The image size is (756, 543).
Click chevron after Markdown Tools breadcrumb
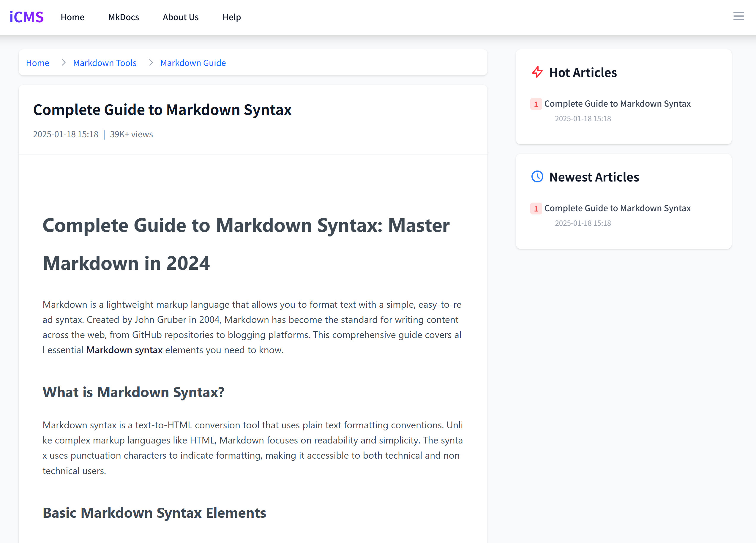pos(151,63)
